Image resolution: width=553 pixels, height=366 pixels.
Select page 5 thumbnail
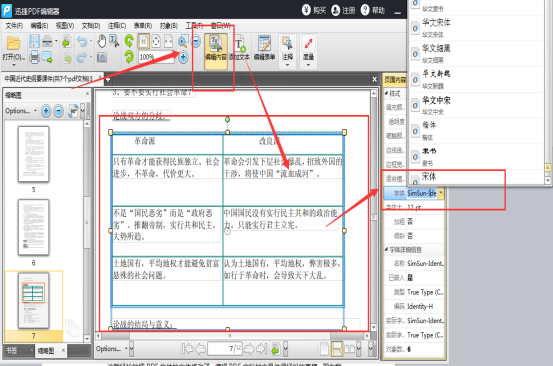tap(34, 154)
